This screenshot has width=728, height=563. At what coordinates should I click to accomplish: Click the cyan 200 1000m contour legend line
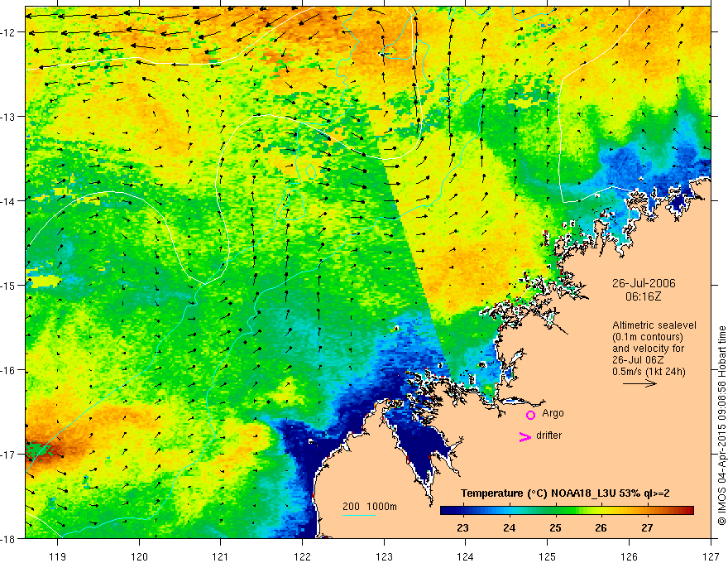point(359,515)
